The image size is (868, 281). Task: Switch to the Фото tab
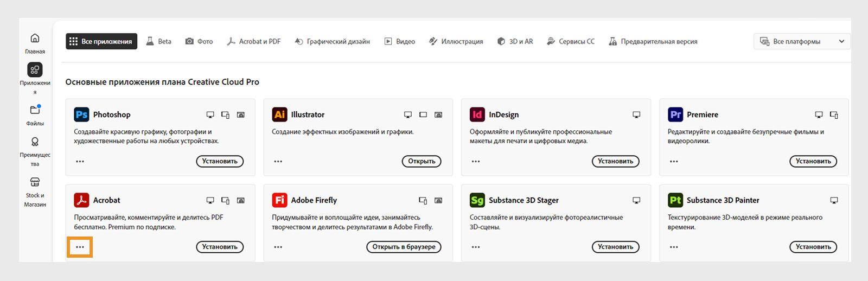pyautogui.click(x=199, y=41)
